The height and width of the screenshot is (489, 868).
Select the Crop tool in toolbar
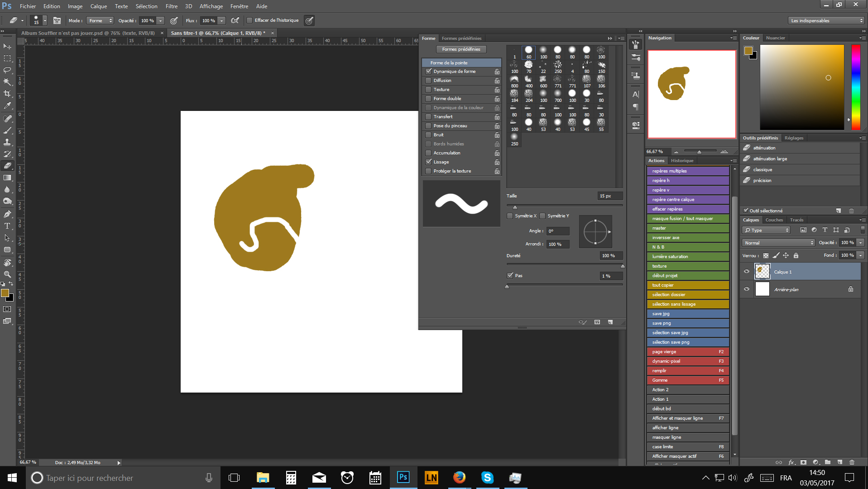point(7,94)
